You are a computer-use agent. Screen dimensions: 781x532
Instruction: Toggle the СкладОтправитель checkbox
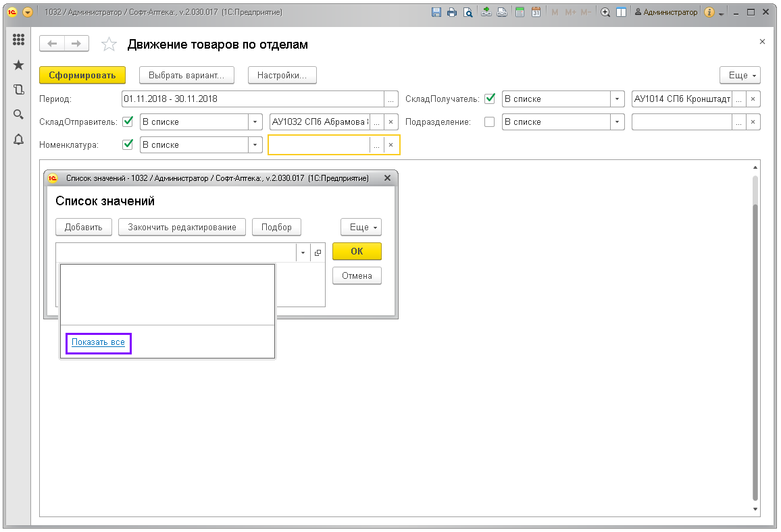[x=127, y=122]
